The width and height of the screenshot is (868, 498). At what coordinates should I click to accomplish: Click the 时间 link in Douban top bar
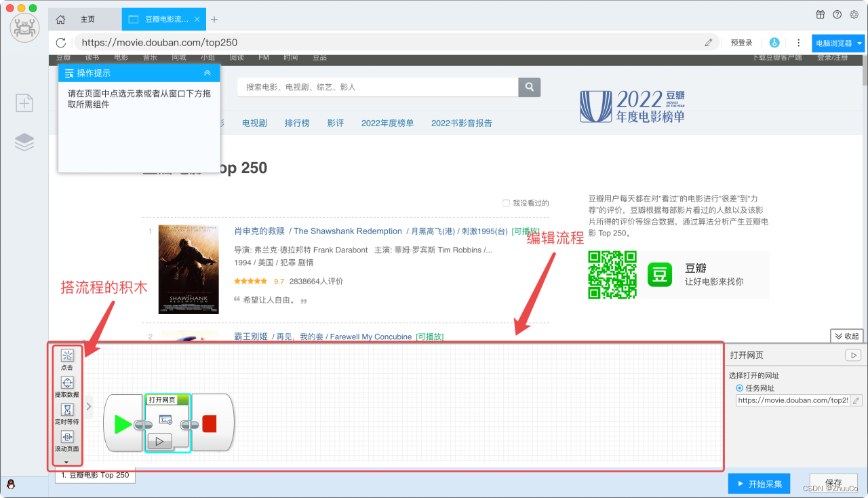point(291,58)
